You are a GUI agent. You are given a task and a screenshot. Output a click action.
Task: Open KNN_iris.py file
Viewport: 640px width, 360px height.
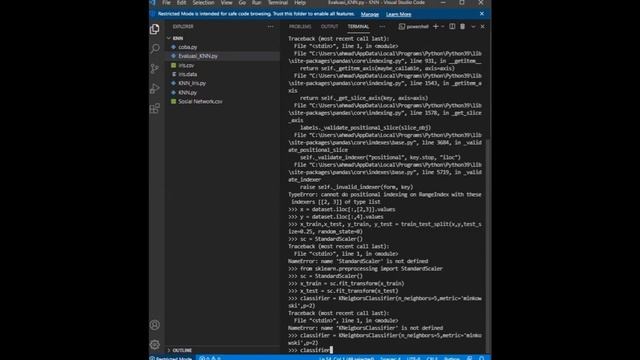point(222,83)
